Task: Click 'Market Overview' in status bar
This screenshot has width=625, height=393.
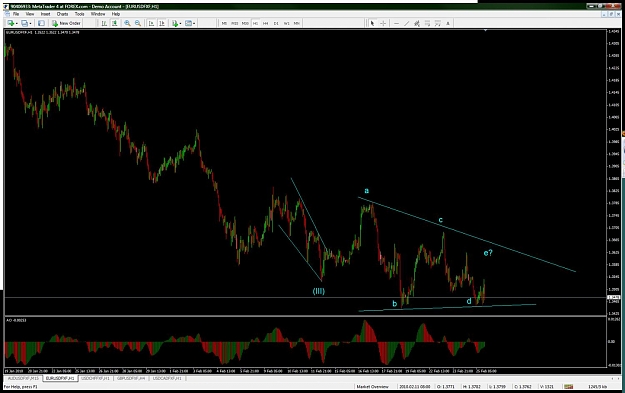Action: click(372, 387)
